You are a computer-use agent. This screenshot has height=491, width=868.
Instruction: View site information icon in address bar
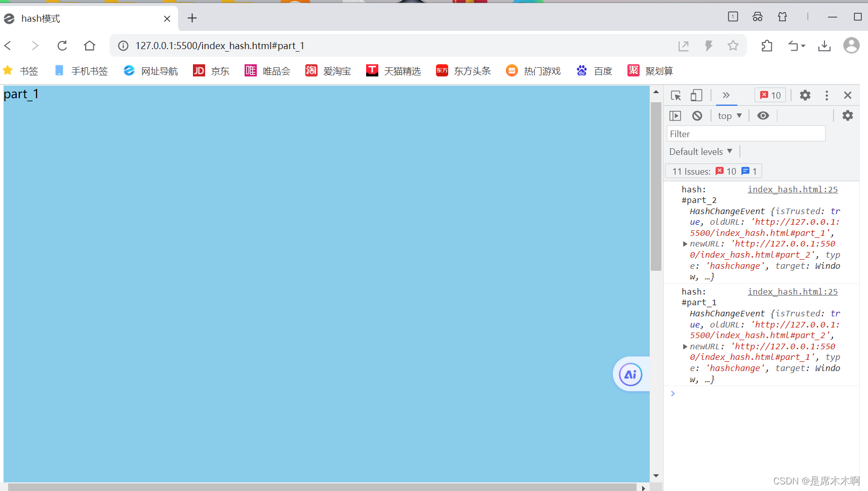pyautogui.click(x=123, y=46)
